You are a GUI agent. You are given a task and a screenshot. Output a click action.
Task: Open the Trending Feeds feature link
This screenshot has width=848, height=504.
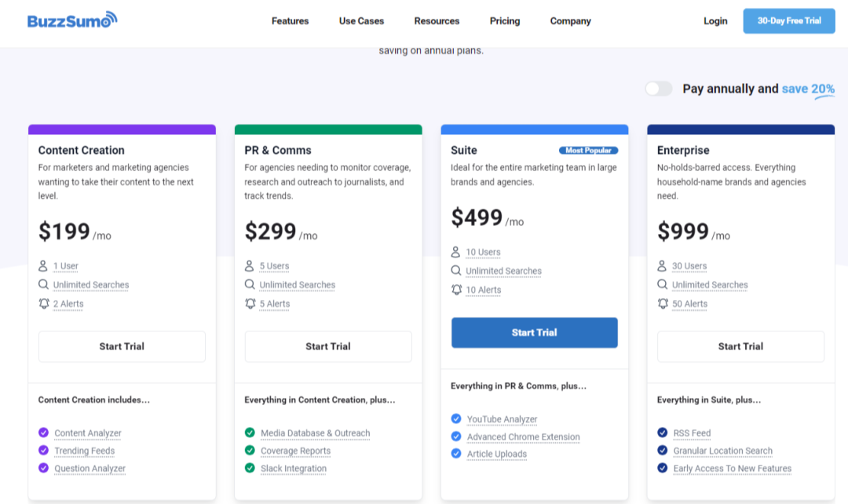[84, 451]
